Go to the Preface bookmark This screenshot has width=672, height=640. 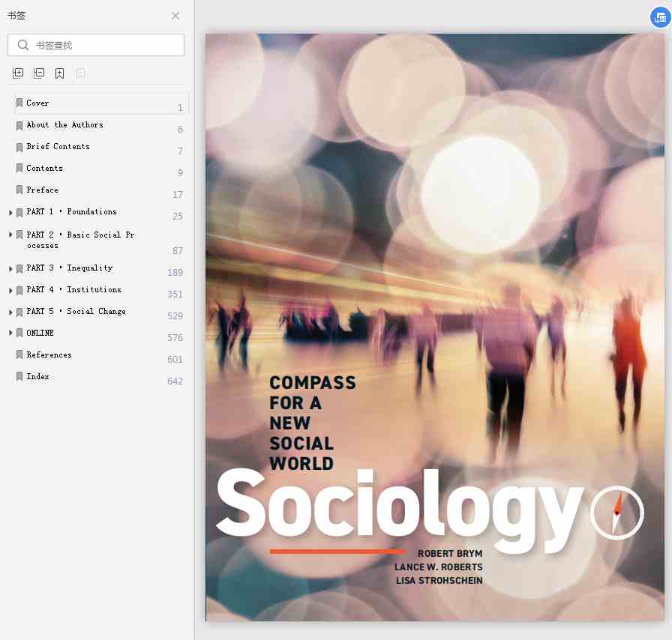pos(42,190)
